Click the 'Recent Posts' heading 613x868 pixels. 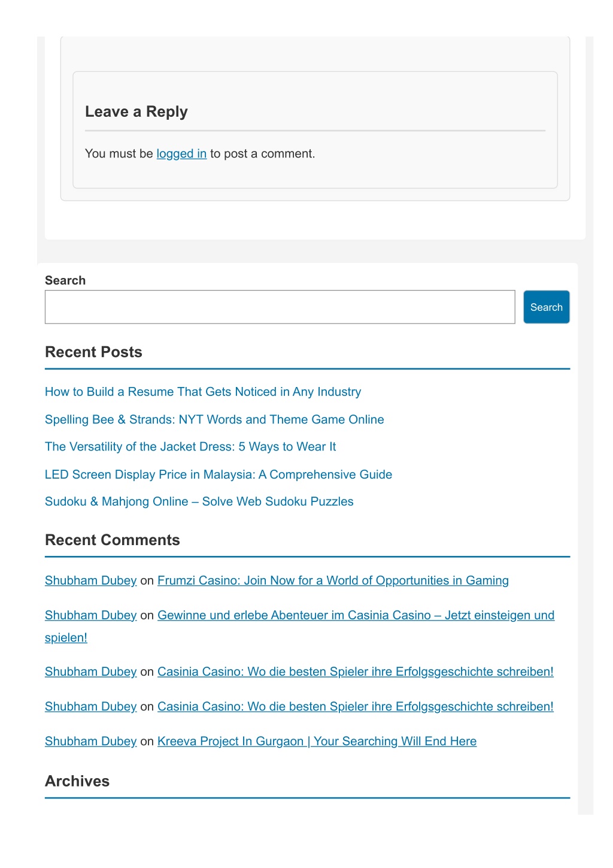point(93,352)
